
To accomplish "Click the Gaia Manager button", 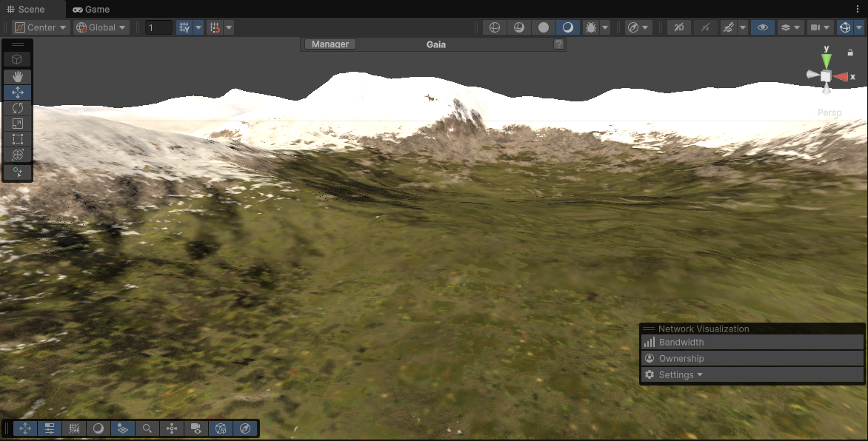I will click(x=330, y=44).
